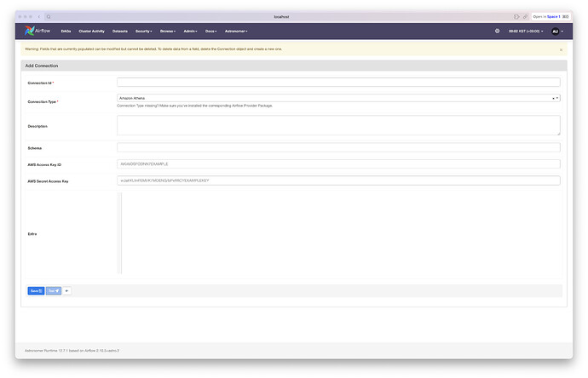Open the Docs dropdown menu
The image size is (588, 378).
coord(210,31)
